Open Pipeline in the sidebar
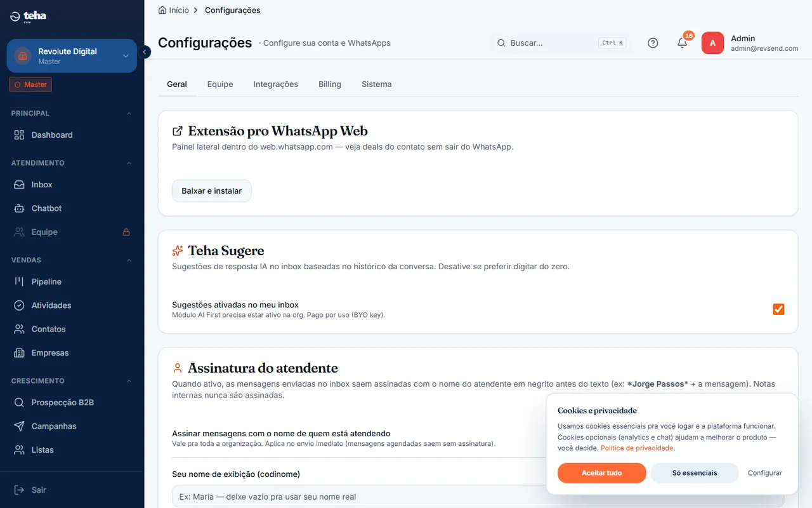 pyautogui.click(x=72, y=282)
